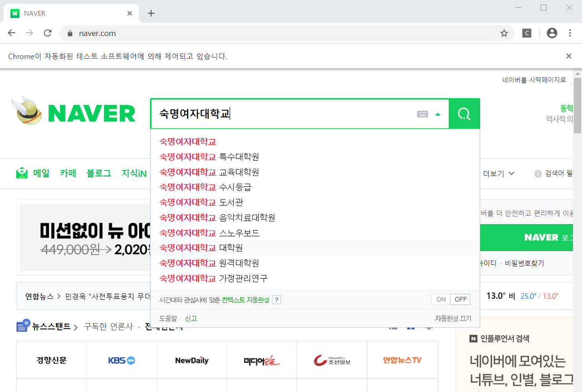Open the 카페 service link
This screenshot has height=392, width=582.
(x=68, y=173)
